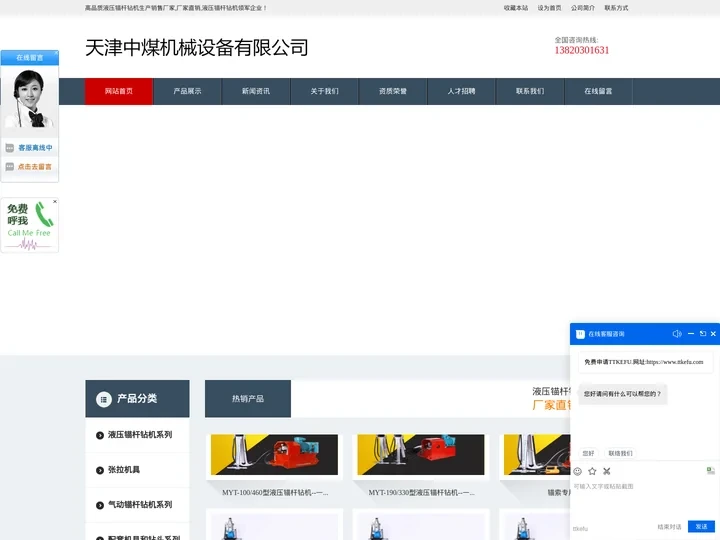Click the green phone Call Me Free icon
The height and width of the screenshot is (540, 720).
(x=45, y=214)
